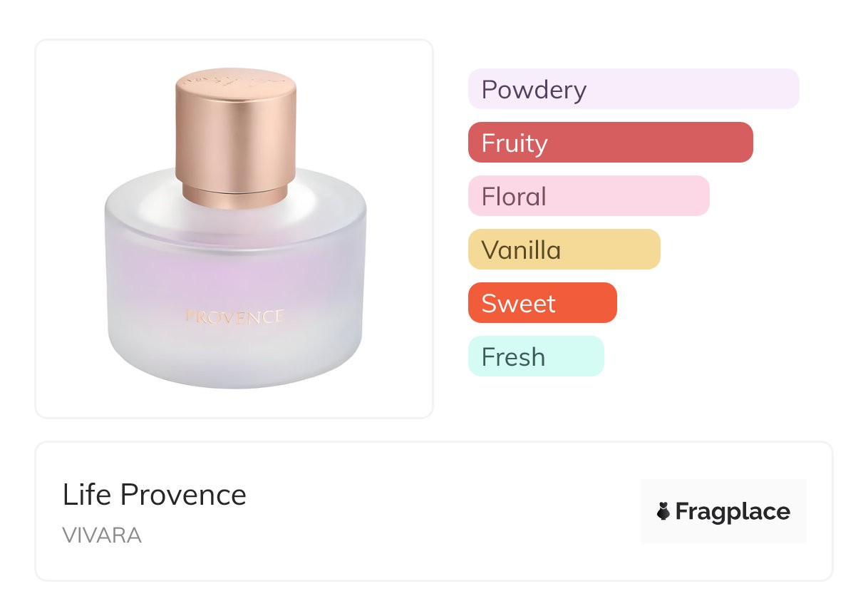This screenshot has height=616, width=868.
Task: Open the Fragplace wordmark link
Action: (x=733, y=512)
